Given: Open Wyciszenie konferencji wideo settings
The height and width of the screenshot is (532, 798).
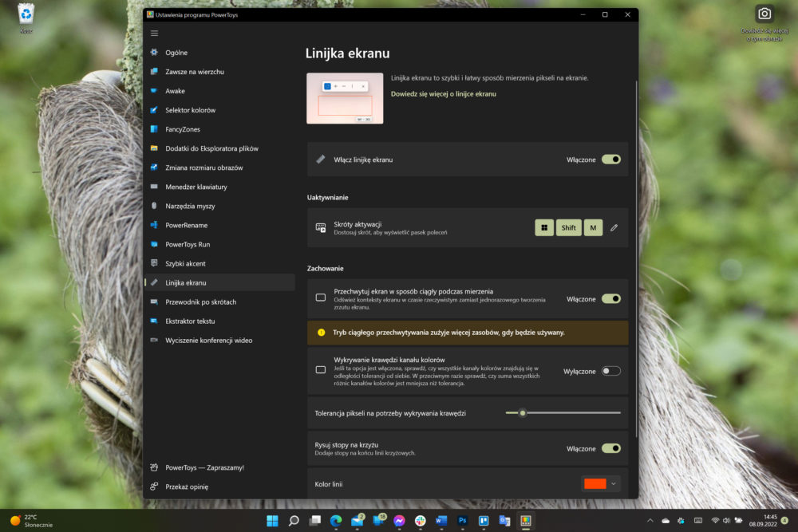Looking at the screenshot, I should click(x=220, y=341).
